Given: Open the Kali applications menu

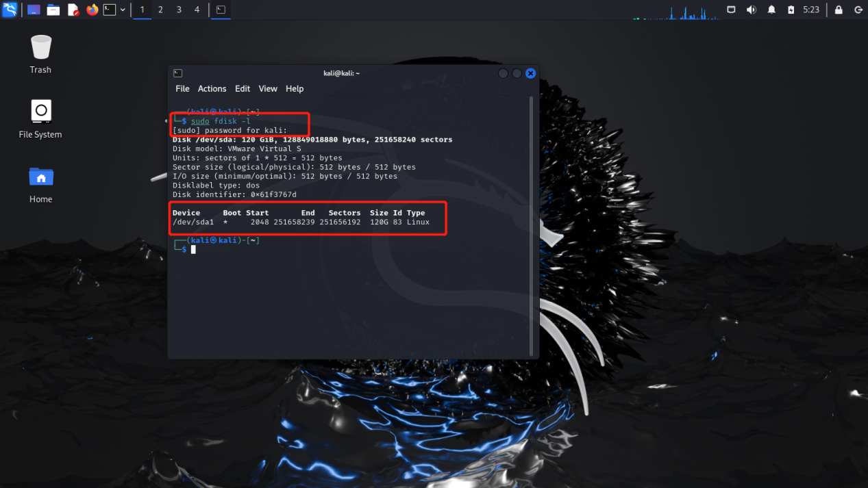Looking at the screenshot, I should pos(10,10).
